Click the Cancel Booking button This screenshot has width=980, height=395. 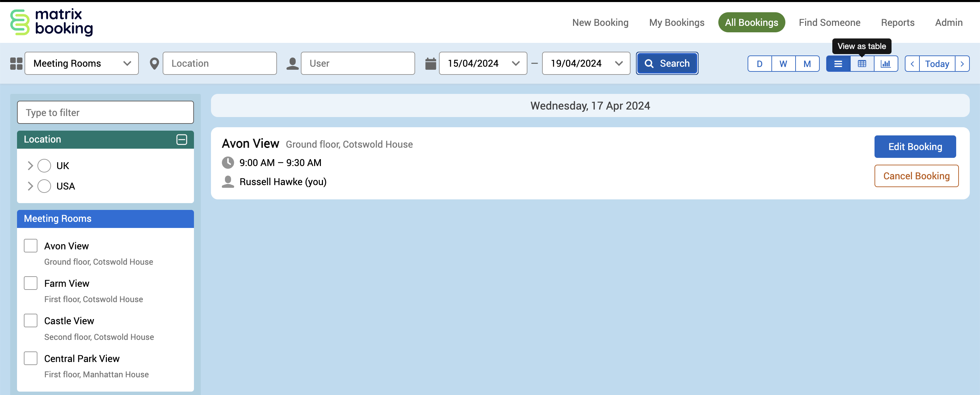click(916, 176)
